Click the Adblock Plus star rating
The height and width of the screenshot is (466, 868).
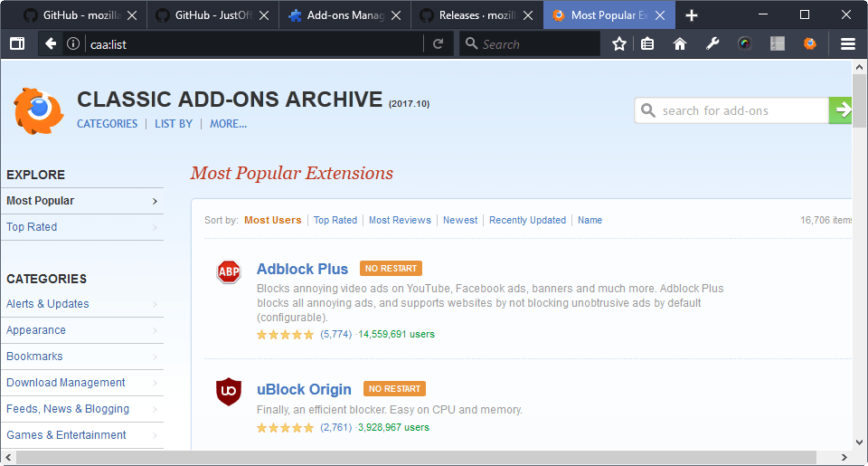pos(285,334)
